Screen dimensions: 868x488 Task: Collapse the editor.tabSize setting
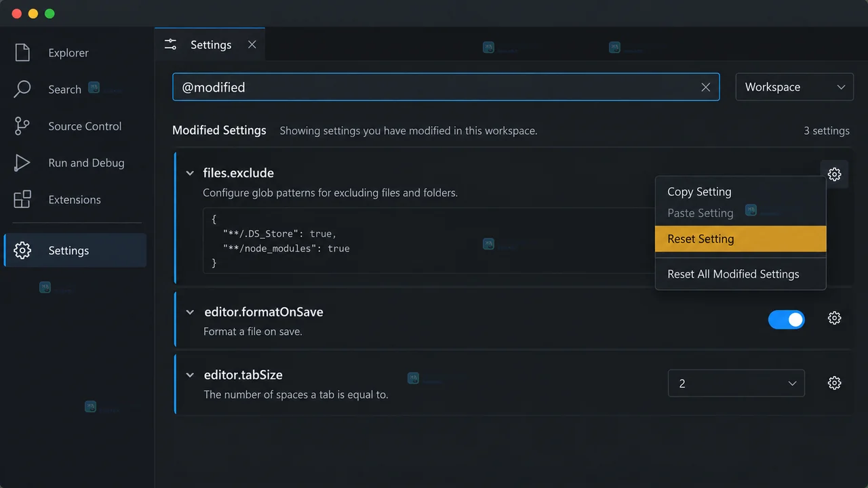pyautogui.click(x=190, y=375)
